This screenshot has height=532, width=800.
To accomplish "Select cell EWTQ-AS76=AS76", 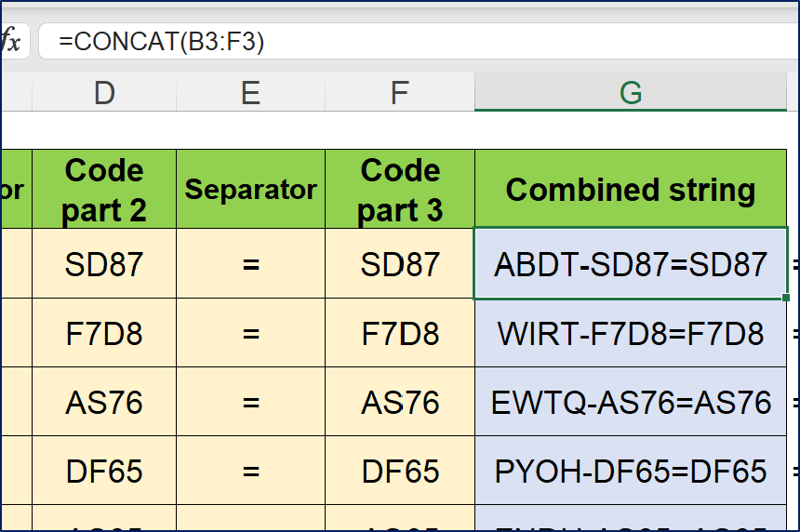I will click(x=631, y=402).
